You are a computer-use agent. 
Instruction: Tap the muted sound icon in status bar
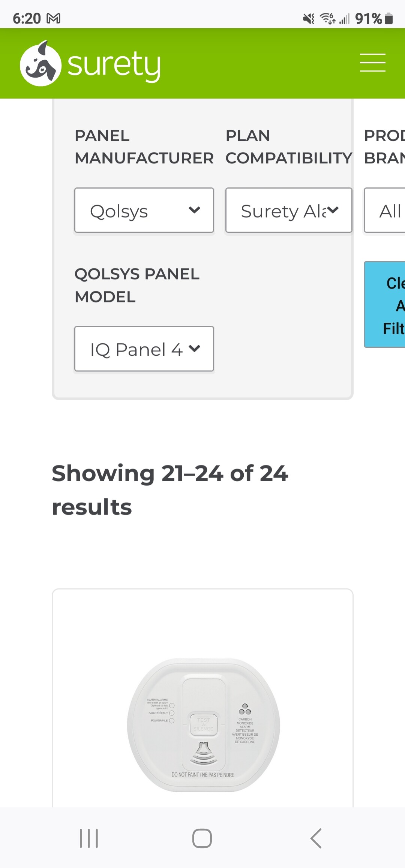coord(309,18)
